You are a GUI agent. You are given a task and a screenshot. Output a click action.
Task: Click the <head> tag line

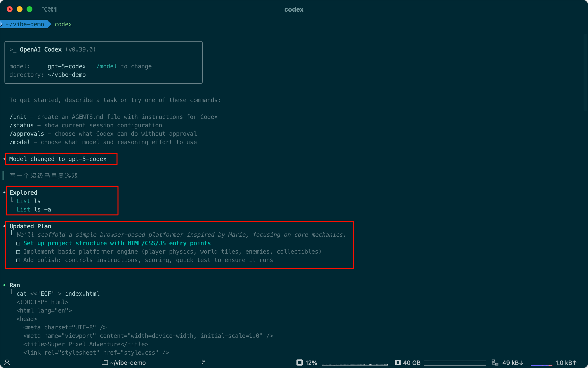pos(27,319)
